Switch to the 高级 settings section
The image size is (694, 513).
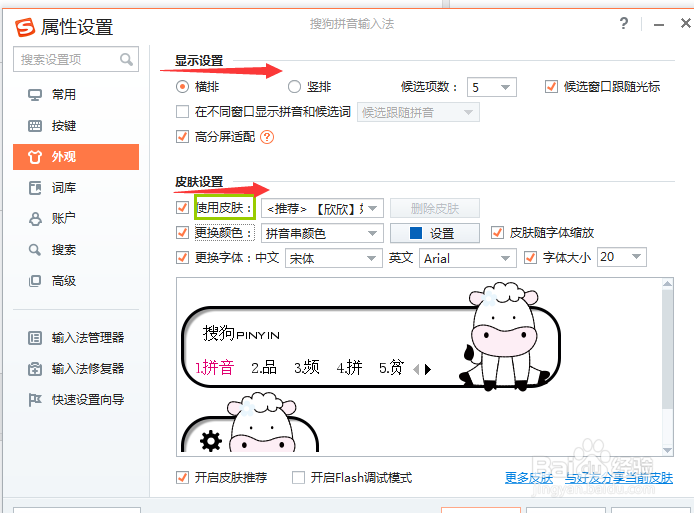click(76, 281)
